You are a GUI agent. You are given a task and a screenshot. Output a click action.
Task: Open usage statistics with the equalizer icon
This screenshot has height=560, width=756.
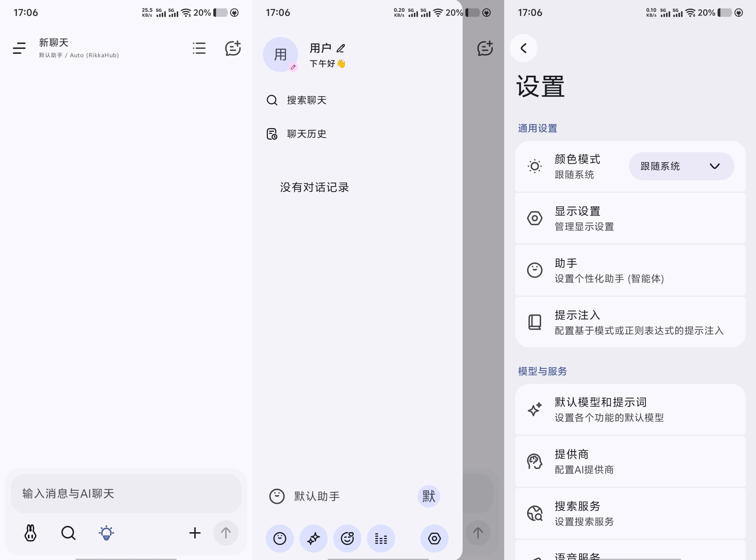click(x=381, y=538)
